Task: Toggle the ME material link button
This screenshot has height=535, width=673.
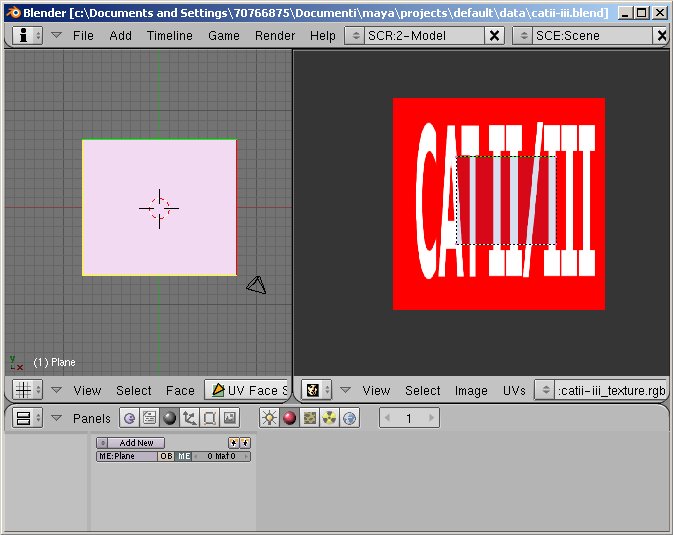Action: pyautogui.click(x=184, y=456)
